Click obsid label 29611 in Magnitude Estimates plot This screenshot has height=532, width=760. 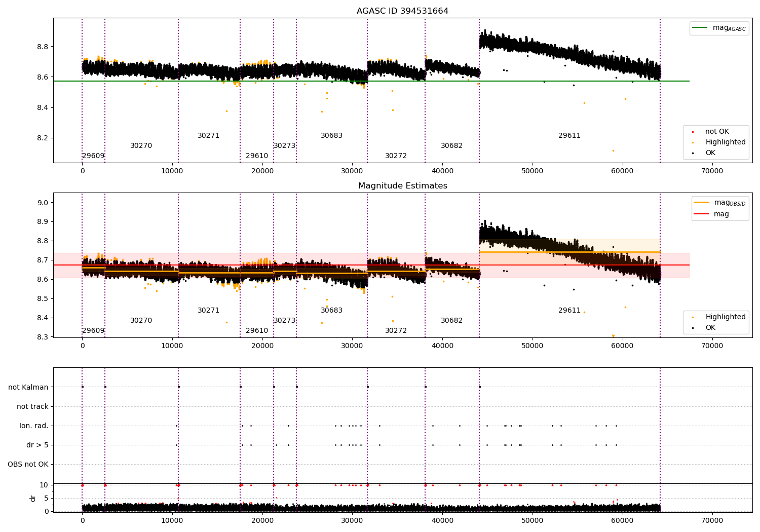[569, 311]
